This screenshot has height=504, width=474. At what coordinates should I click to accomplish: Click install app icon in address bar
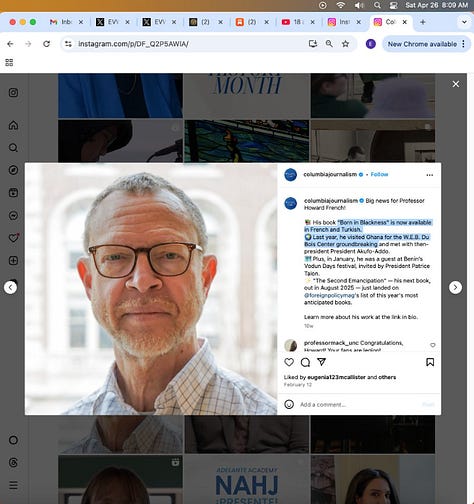(x=313, y=44)
